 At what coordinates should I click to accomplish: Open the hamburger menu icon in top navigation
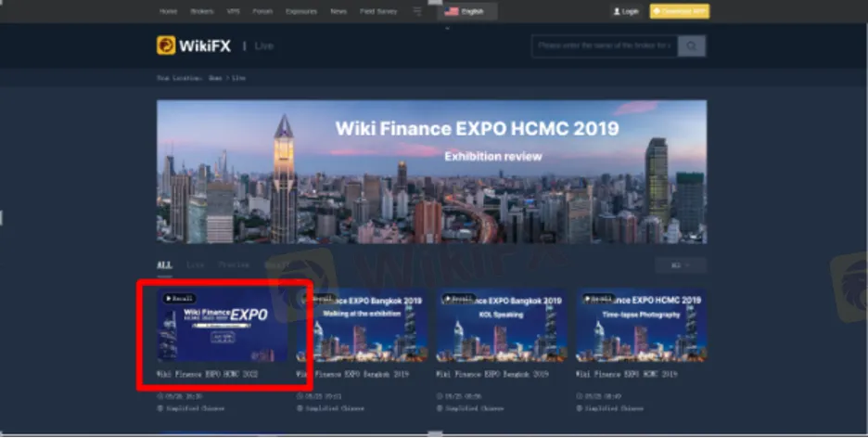coord(417,11)
